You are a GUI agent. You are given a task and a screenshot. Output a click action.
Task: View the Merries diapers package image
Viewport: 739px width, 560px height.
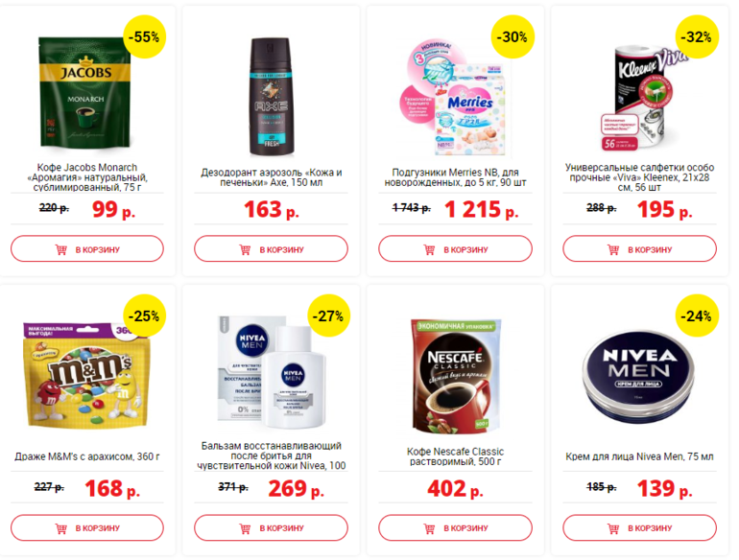[455, 98]
